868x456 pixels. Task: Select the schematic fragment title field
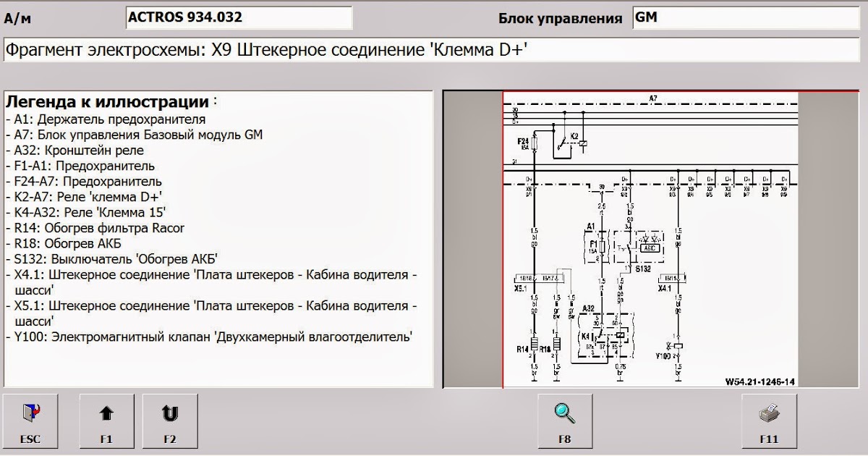(x=434, y=51)
